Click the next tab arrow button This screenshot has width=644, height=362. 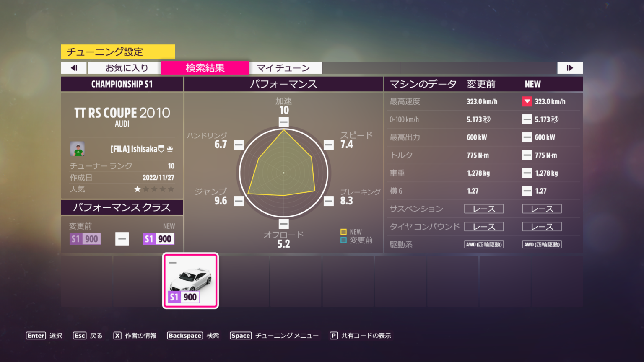click(x=569, y=68)
